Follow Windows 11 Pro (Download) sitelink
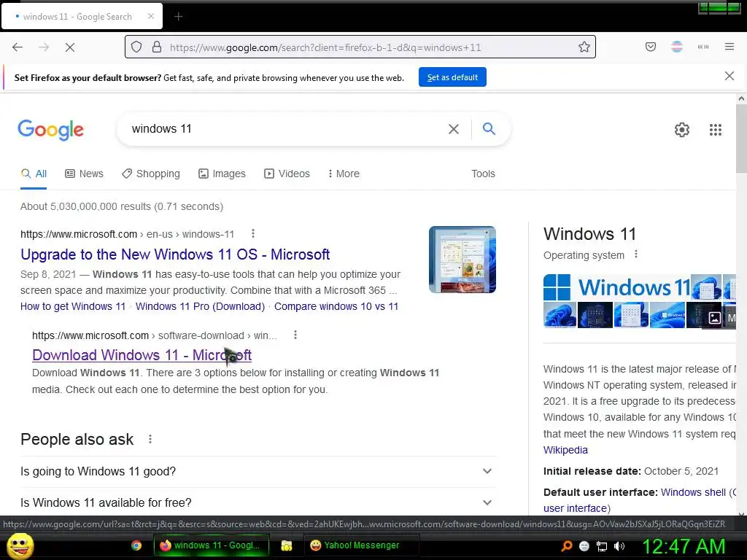The width and height of the screenshot is (747, 560). (200, 306)
